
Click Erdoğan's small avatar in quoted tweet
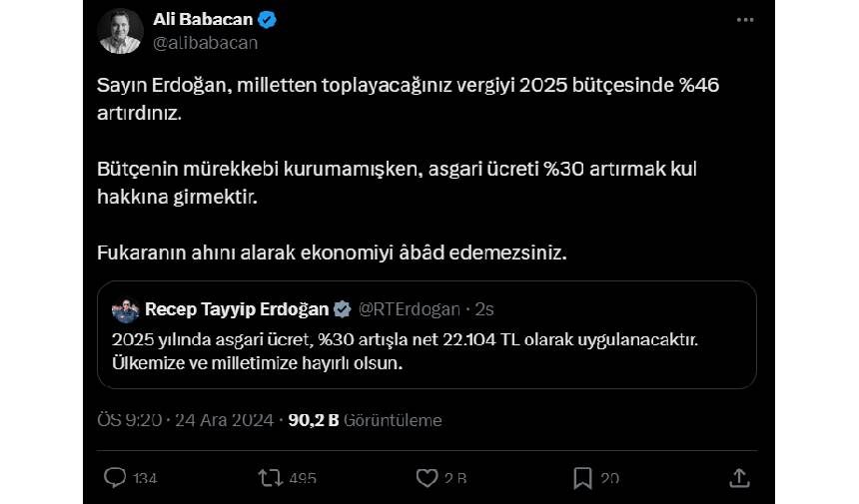125,308
